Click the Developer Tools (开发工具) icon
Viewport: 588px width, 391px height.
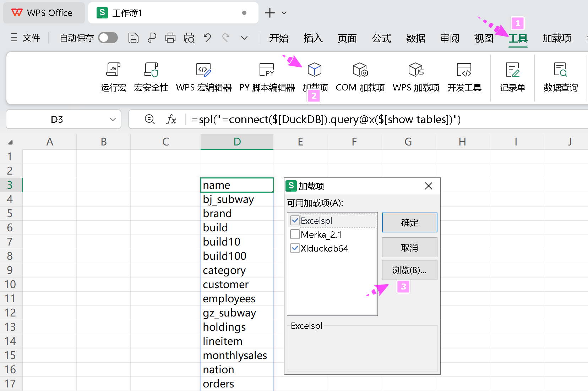[x=464, y=70]
